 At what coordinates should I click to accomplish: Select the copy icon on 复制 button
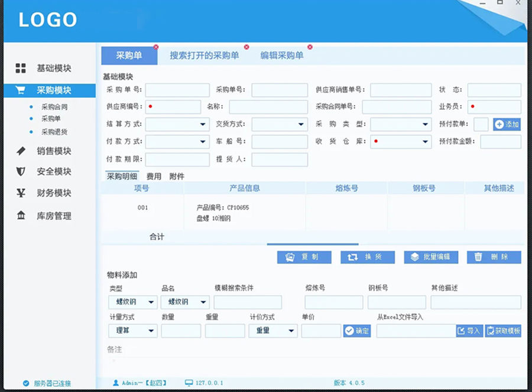click(290, 257)
